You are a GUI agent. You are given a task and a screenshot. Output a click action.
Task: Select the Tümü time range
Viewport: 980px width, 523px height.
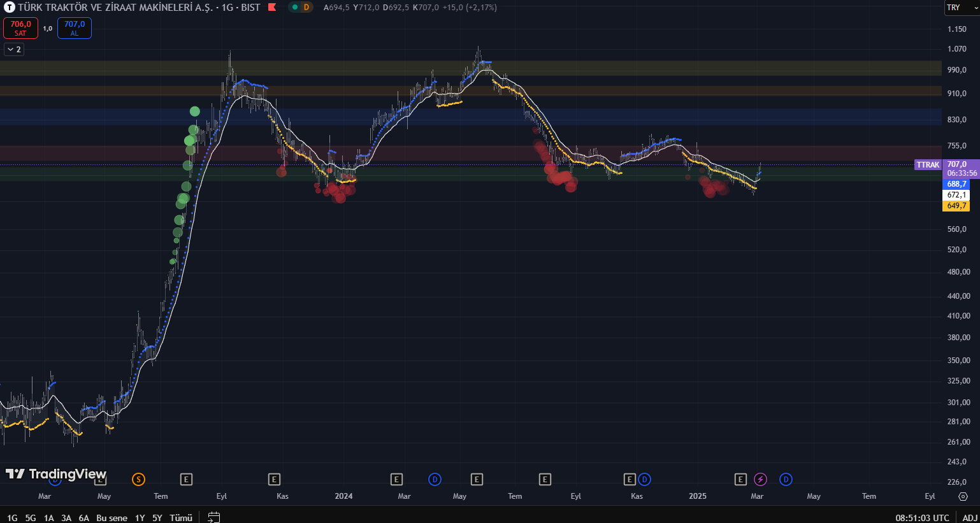[181, 518]
